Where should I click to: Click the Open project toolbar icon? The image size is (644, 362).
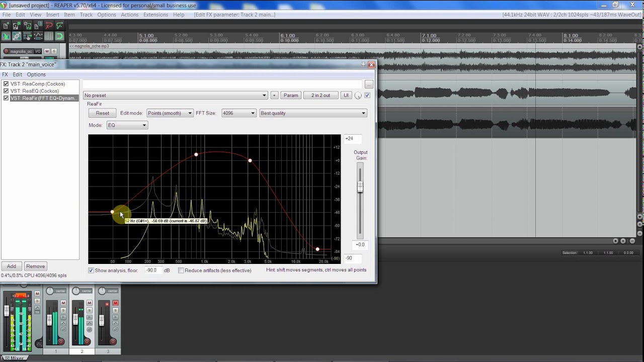(x=17, y=26)
